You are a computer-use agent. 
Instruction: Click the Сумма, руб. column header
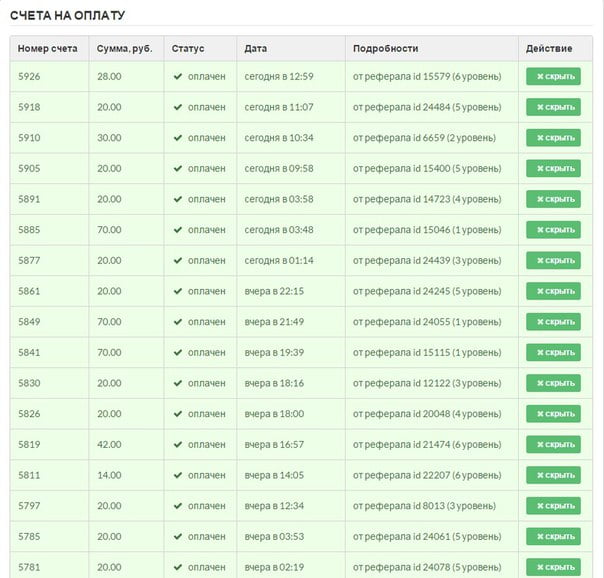click(x=124, y=49)
